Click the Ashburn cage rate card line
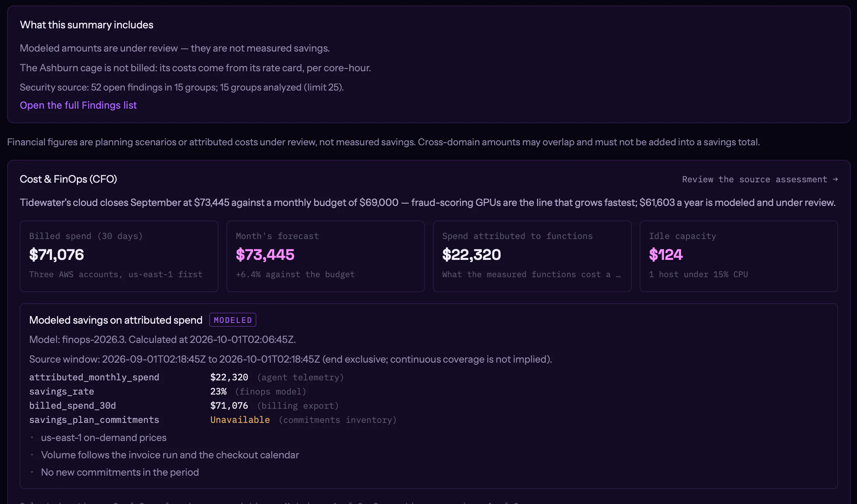The width and height of the screenshot is (857, 504). click(195, 68)
